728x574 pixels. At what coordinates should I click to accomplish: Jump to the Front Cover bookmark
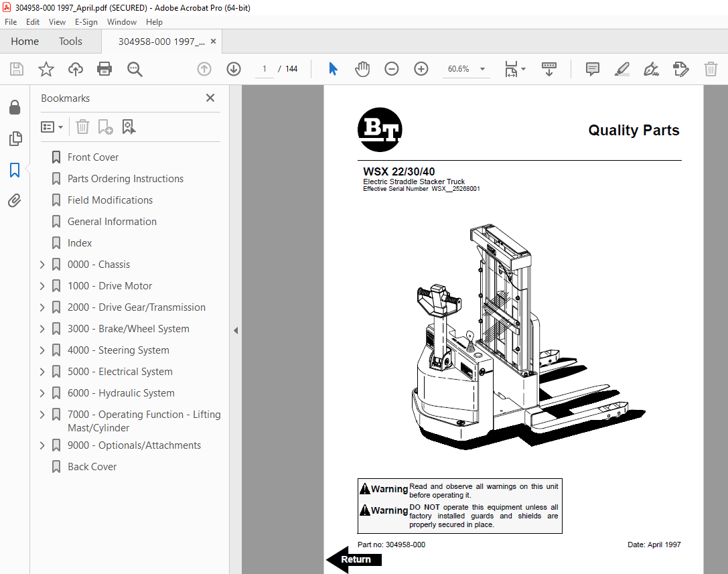click(x=93, y=157)
